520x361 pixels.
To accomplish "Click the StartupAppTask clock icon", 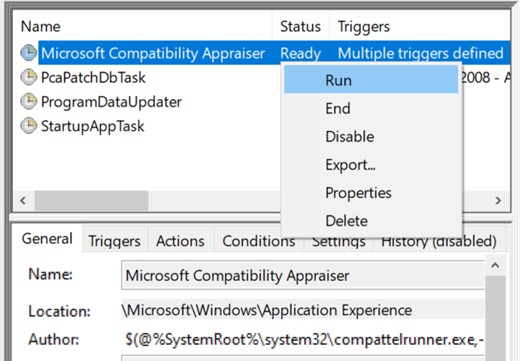I will pos(29,126).
